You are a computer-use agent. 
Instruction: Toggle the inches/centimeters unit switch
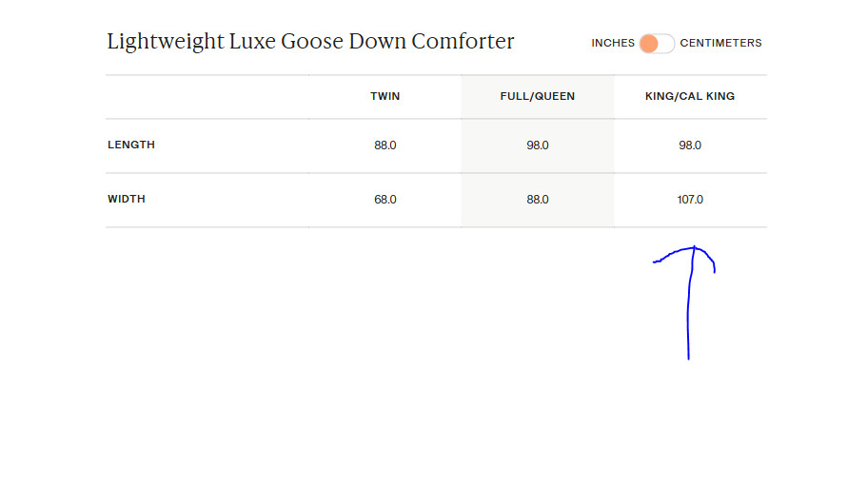[x=657, y=44]
